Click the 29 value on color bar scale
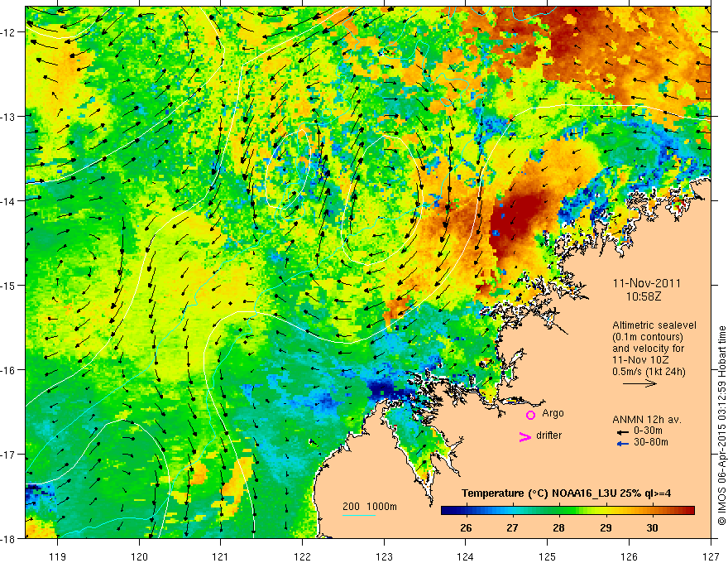 [x=606, y=527]
